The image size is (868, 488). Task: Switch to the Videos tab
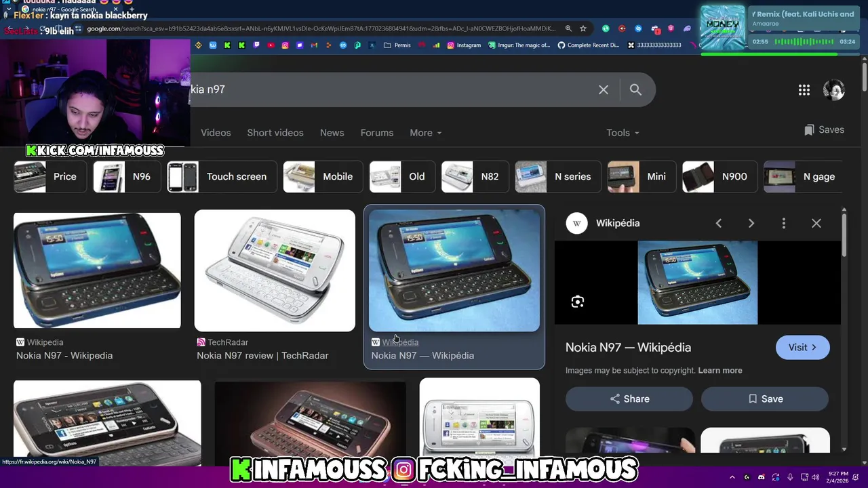point(216,133)
